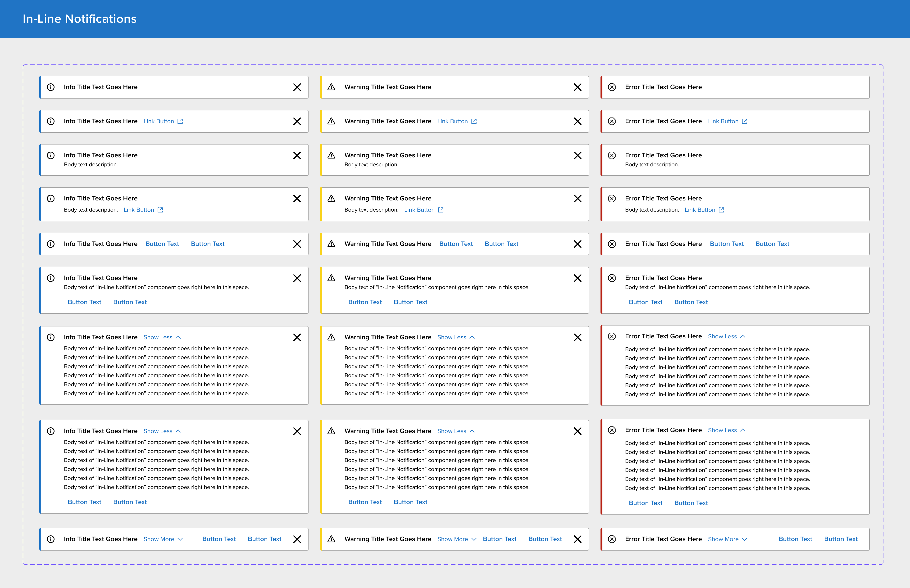Click error circle-x icon in title-only Error notification
The width and height of the screenshot is (910, 588).
[612, 87]
